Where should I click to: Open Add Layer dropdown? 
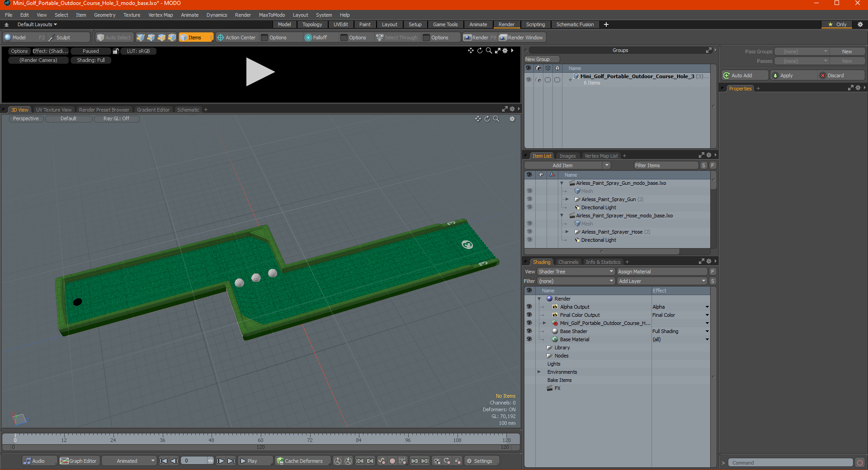[662, 281]
